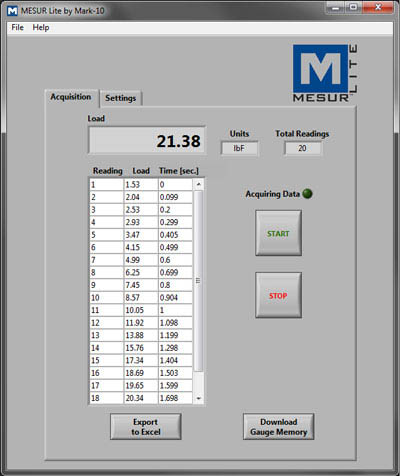
Task: Click the Mark-10 title bar app icon
Action: tap(12, 11)
